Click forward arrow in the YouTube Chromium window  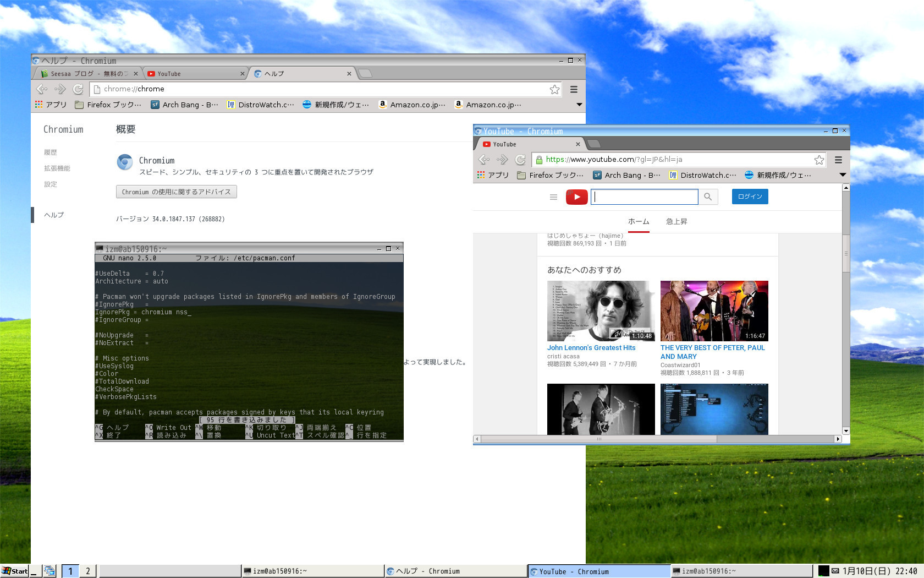502,160
